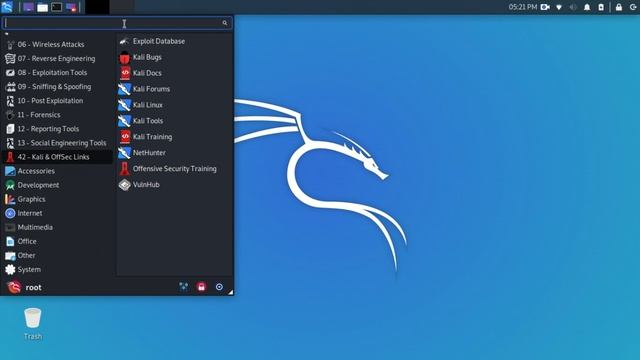Click the battery power manager icon

(x=601, y=7)
